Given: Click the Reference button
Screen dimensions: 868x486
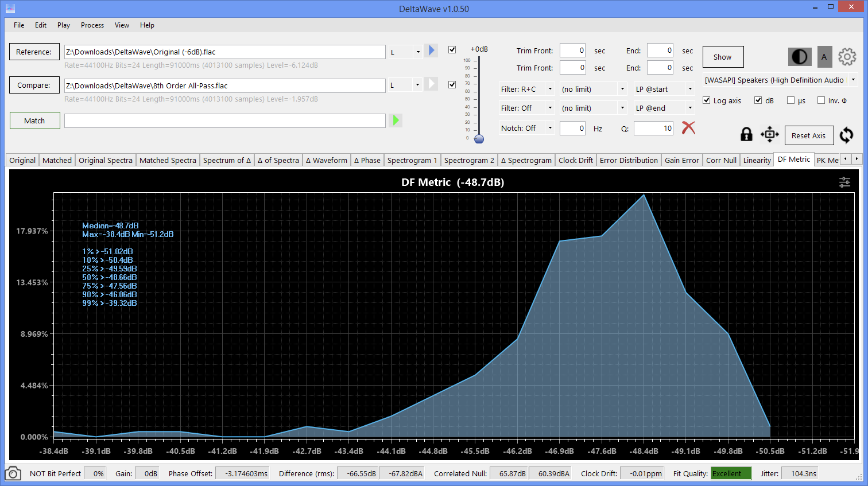Looking at the screenshot, I should click(x=34, y=52).
